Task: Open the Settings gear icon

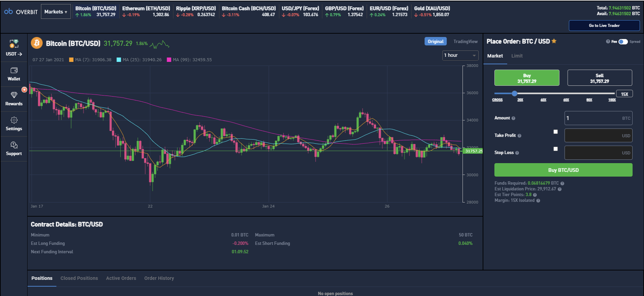Action: coord(14,120)
